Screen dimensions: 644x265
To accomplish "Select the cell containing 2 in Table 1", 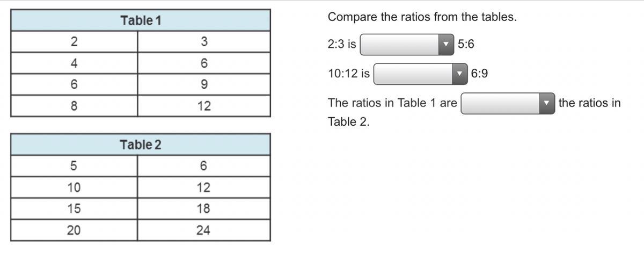I will tap(74, 41).
